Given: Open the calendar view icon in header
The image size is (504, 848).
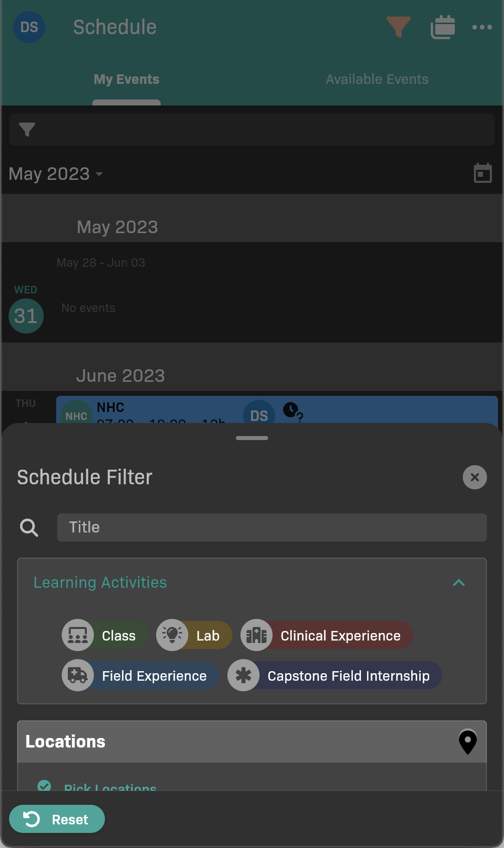Looking at the screenshot, I should point(442,27).
